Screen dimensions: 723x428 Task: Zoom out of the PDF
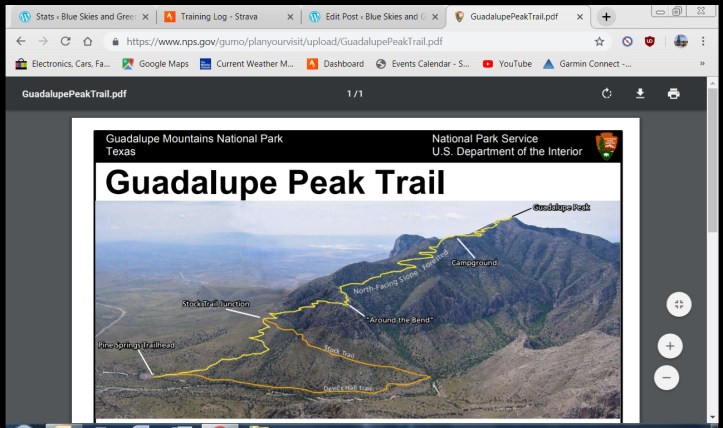(x=669, y=377)
